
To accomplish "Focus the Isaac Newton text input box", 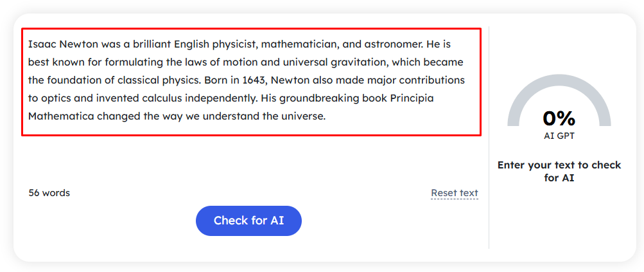I will coord(251,82).
